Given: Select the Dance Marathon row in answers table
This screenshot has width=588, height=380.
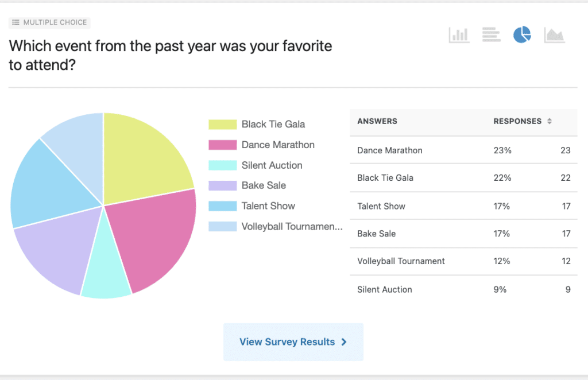Looking at the screenshot, I should (x=463, y=150).
